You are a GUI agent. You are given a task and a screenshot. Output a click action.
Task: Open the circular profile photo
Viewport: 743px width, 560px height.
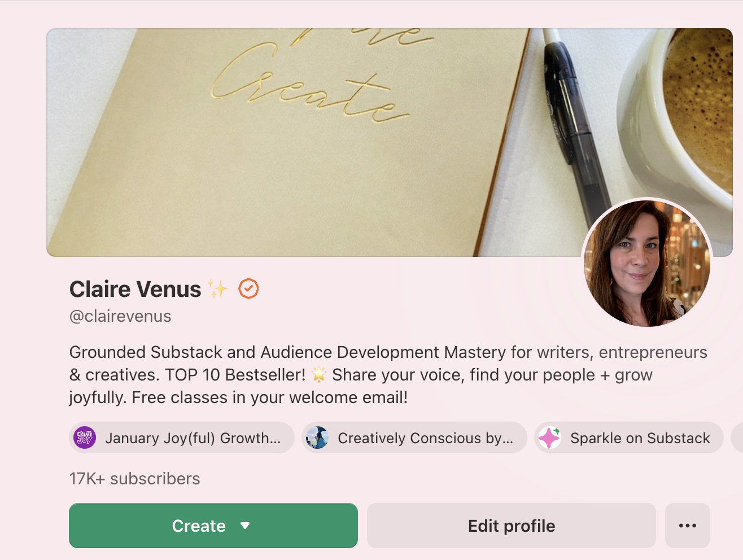point(647,263)
